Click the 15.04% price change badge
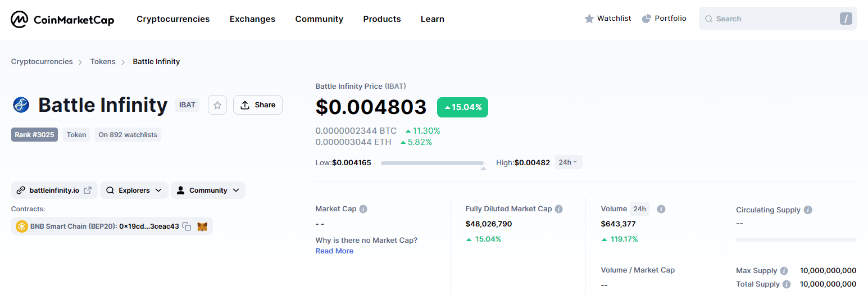Viewport: 868px width, 304px height. [x=462, y=107]
